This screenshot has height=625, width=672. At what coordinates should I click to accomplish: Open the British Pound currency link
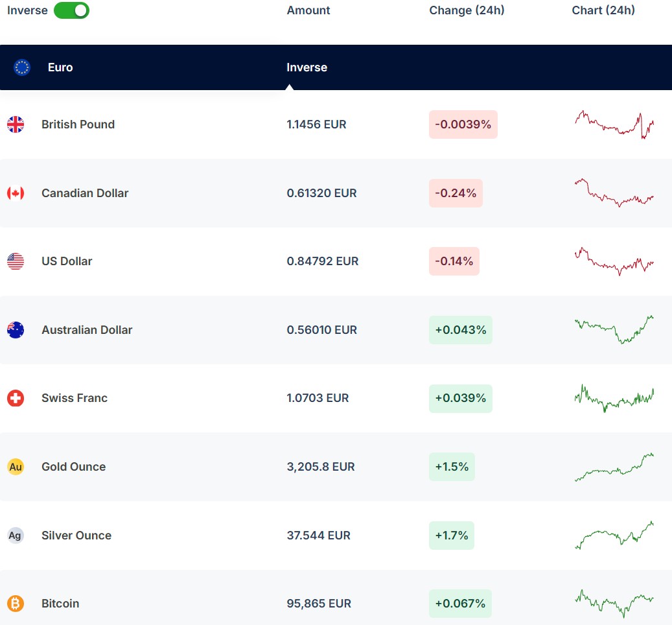[x=78, y=124]
